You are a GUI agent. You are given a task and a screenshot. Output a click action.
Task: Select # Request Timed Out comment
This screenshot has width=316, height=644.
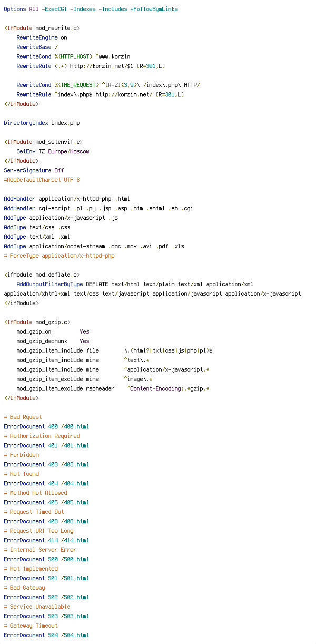click(34, 512)
